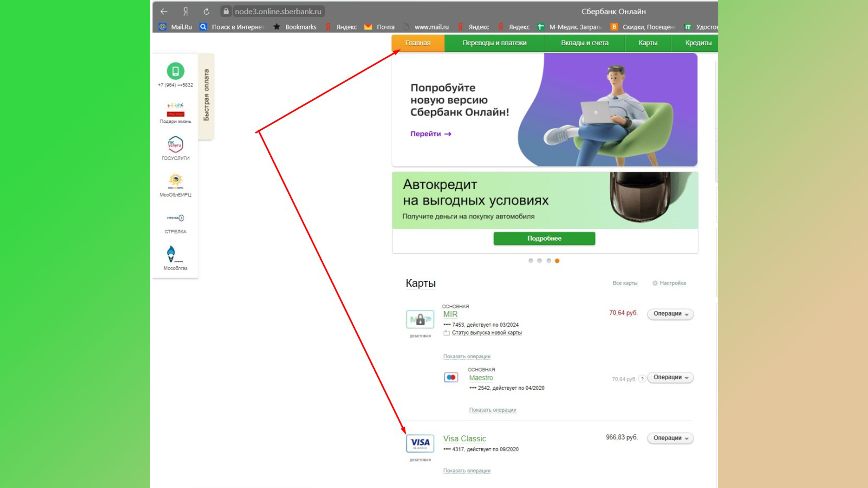The width and height of the screenshot is (868, 488).
Task: Expand Операции dropdown for Visa Classic
Action: pos(670,438)
